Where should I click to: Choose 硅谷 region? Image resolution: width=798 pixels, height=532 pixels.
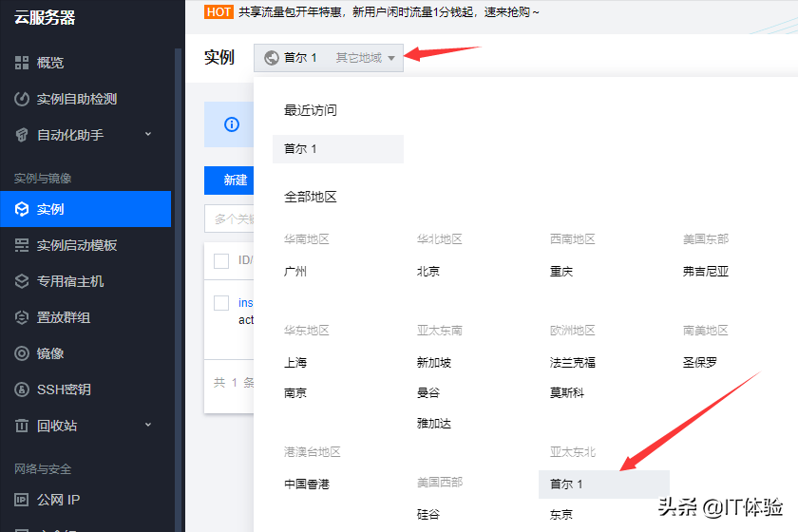(428, 515)
